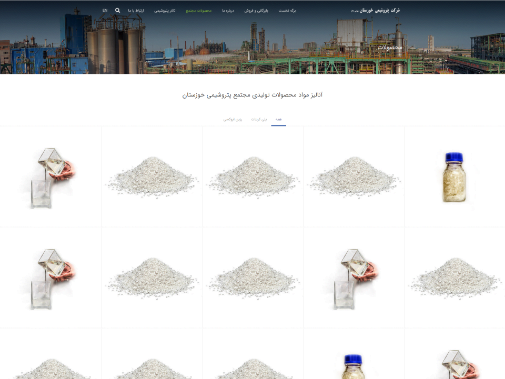Open the 'بازرگانی و فروش' sales menu
This screenshot has height=379, width=505.
[256, 11]
